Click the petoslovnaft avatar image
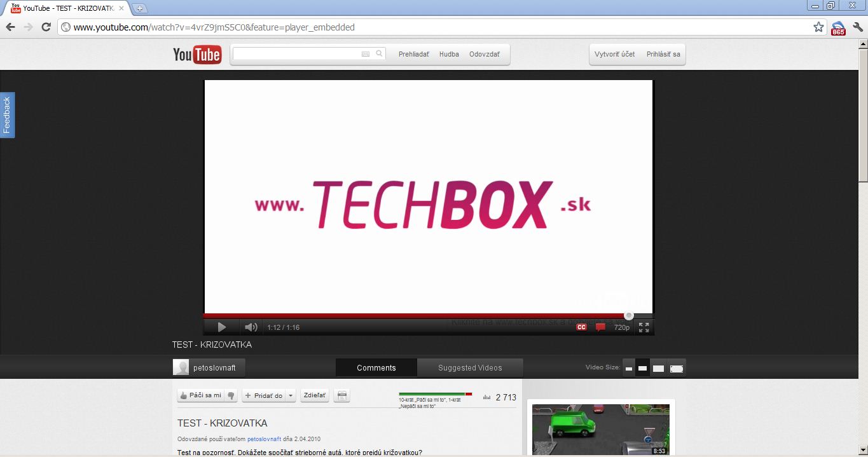868x457 pixels. click(181, 367)
